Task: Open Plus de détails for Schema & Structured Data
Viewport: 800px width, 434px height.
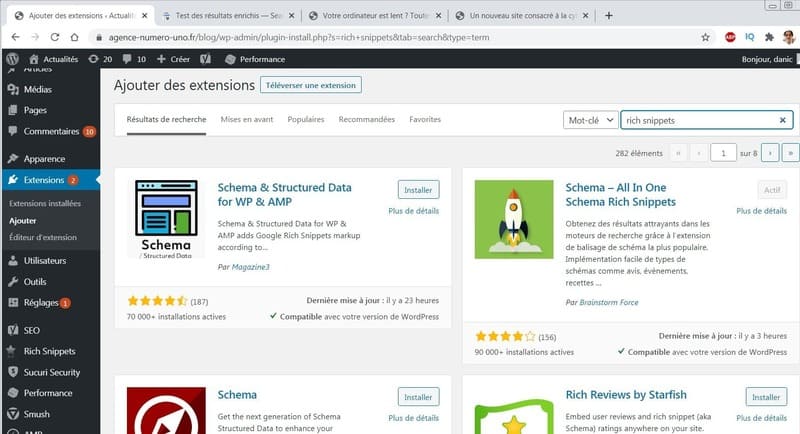Action: coord(413,211)
